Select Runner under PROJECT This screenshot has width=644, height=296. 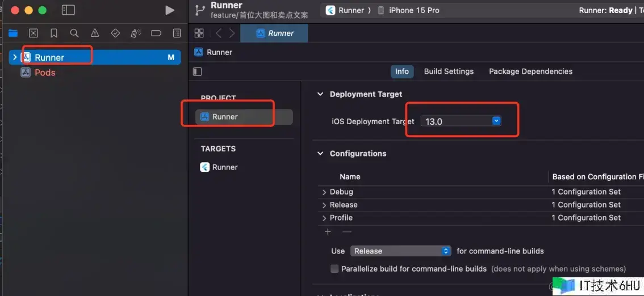[244, 117]
